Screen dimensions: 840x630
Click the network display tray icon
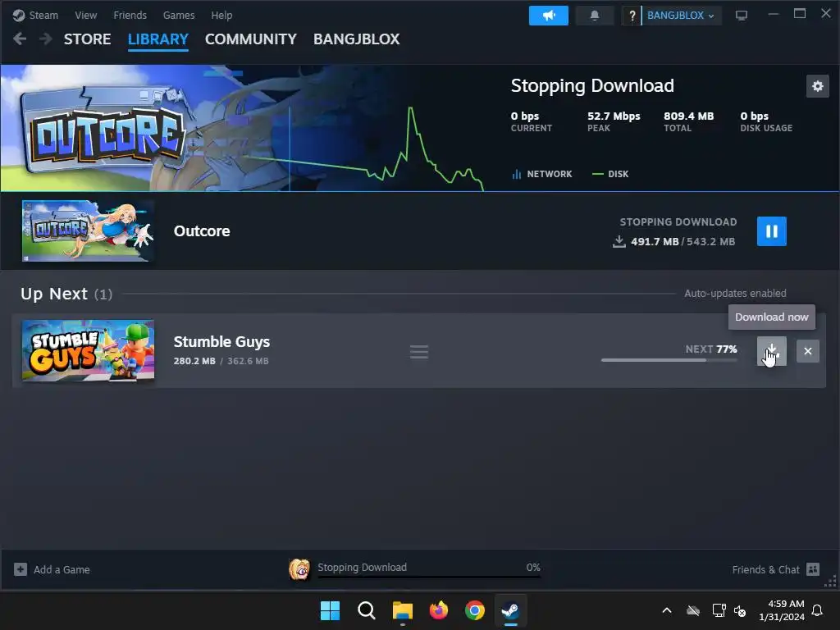[x=719, y=610]
